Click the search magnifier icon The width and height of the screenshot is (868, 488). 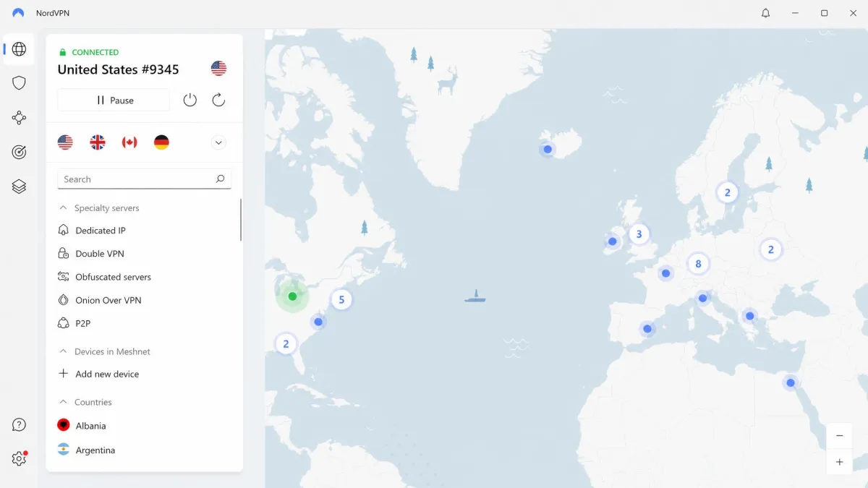(x=220, y=179)
